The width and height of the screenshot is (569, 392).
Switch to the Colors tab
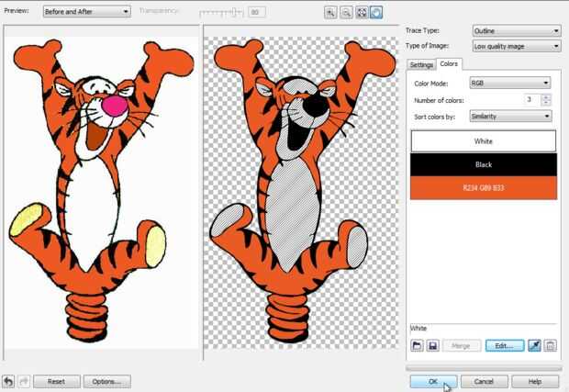click(449, 64)
